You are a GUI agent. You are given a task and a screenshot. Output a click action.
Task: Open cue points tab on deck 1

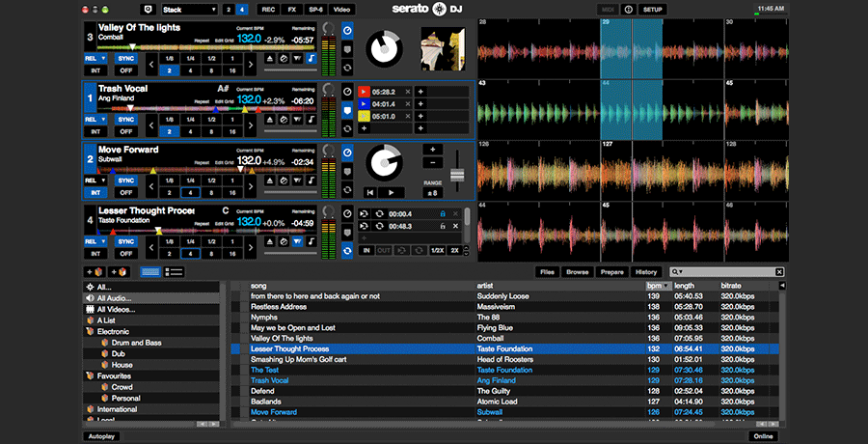tap(347, 110)
